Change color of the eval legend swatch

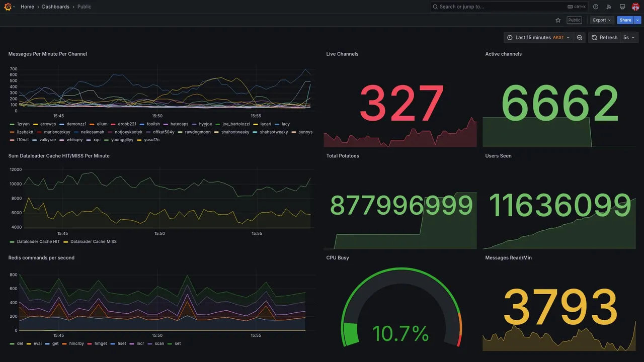(29, 344)
